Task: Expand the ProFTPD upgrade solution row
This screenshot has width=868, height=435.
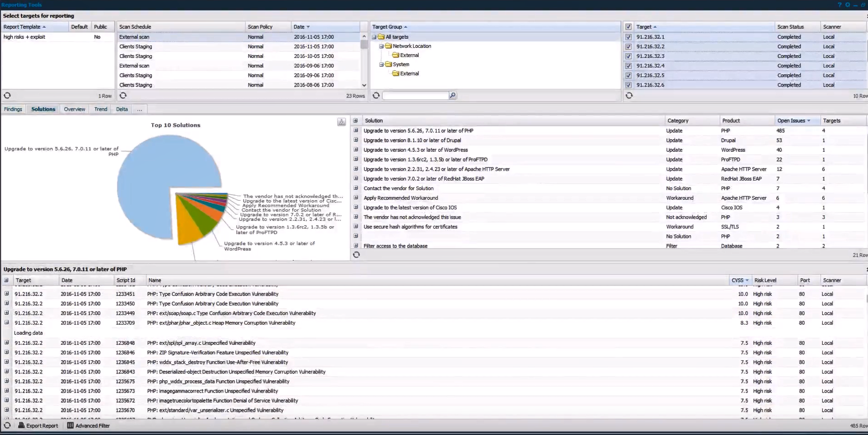Action: coord(356,159)
